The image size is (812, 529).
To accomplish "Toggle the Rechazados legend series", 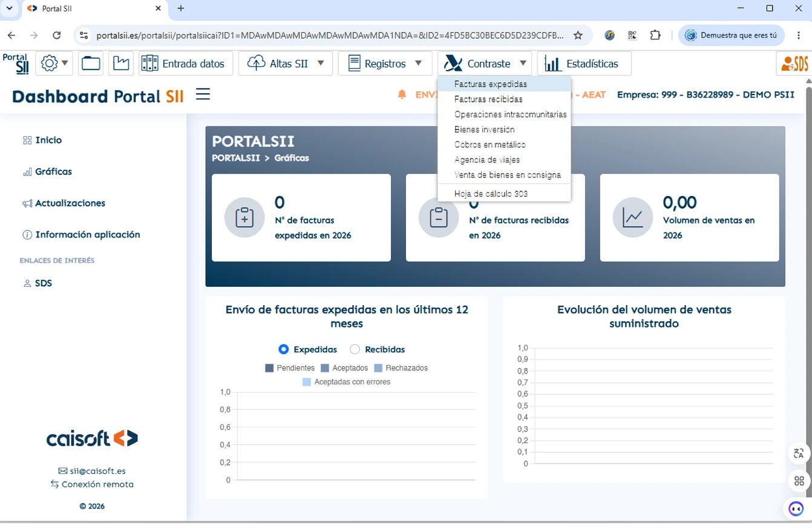I will click(401, 368).
